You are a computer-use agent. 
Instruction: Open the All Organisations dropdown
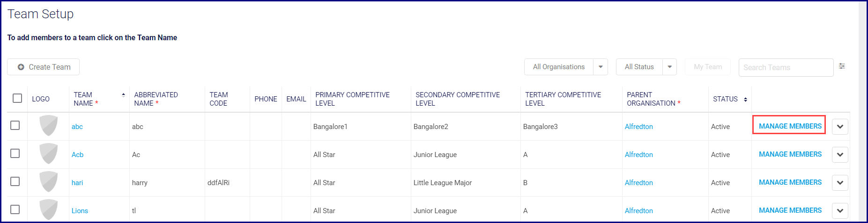(x=600, y=67)
